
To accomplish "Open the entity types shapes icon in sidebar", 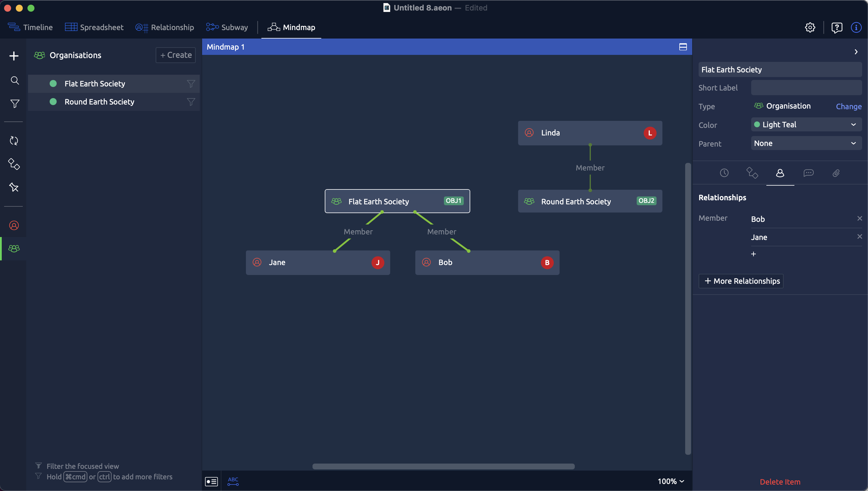I will (x=14, y=164).
